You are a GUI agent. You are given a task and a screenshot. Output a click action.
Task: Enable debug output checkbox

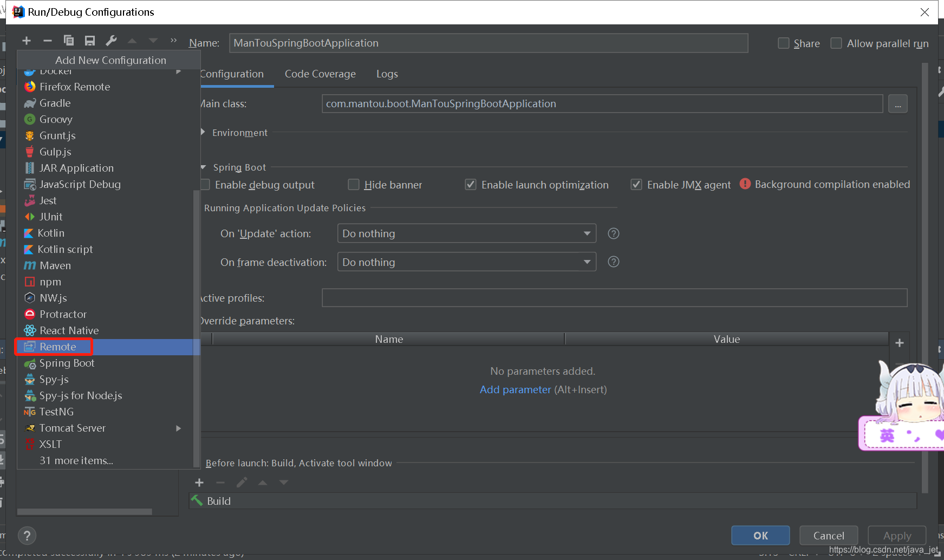(x=205, y=185)
